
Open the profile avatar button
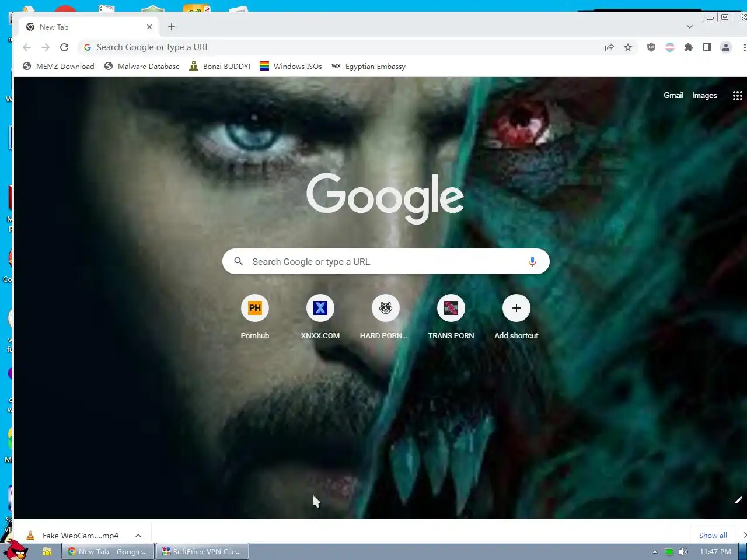[726, 47]
